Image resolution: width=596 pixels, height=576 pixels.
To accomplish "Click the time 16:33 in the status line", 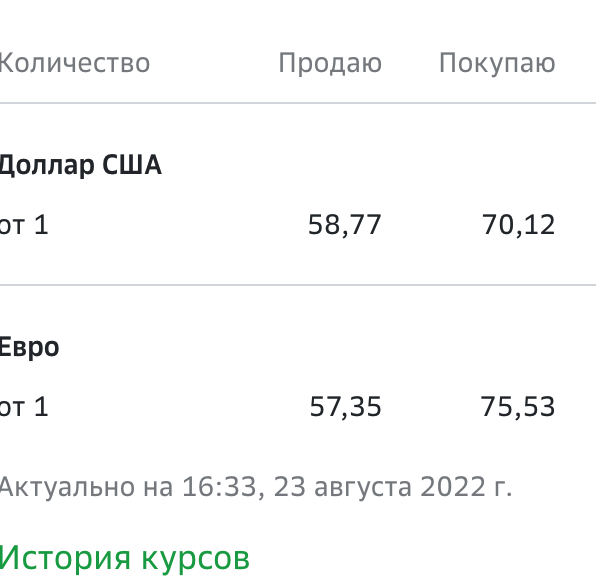I will 220,487.
